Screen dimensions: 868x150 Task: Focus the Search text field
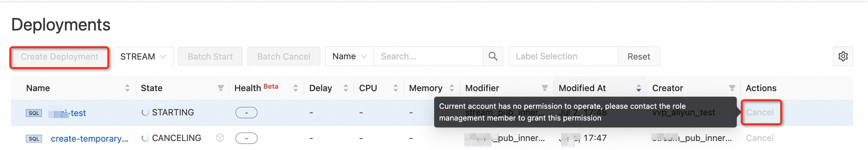click(428, 56)
